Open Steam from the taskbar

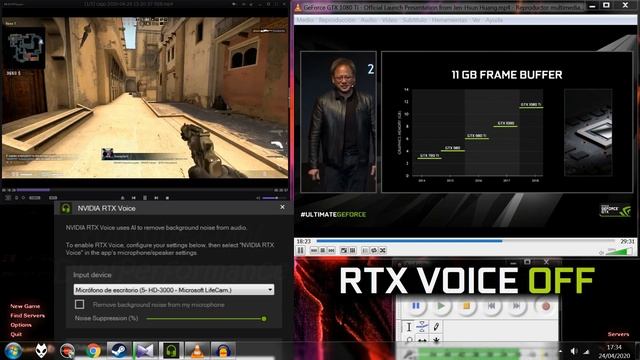coord(119,351)
